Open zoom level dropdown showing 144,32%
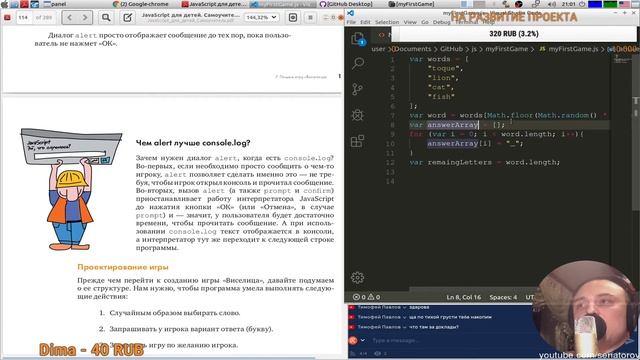Viewport: 640px width, 360px height. 261,18
